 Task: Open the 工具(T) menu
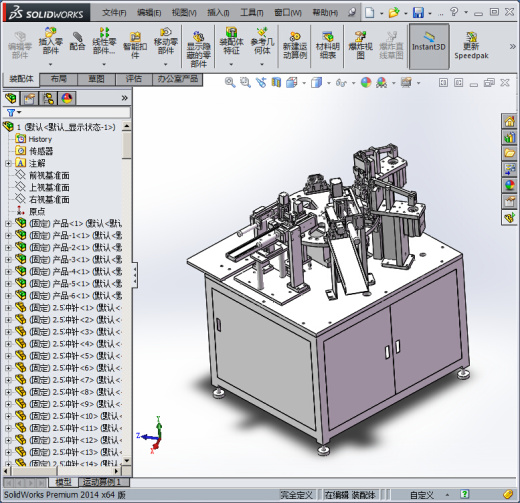pyautogui.click(x=252, y=13)
